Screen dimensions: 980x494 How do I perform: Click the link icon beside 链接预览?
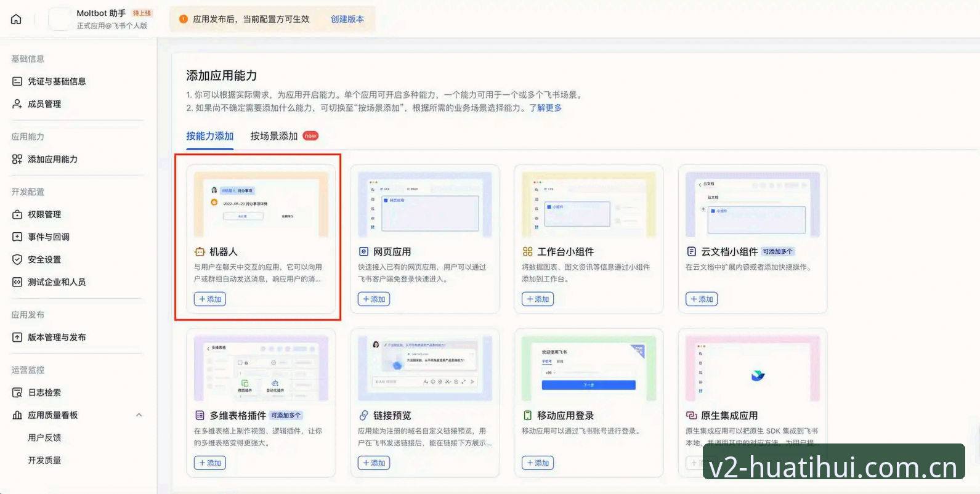363,415
